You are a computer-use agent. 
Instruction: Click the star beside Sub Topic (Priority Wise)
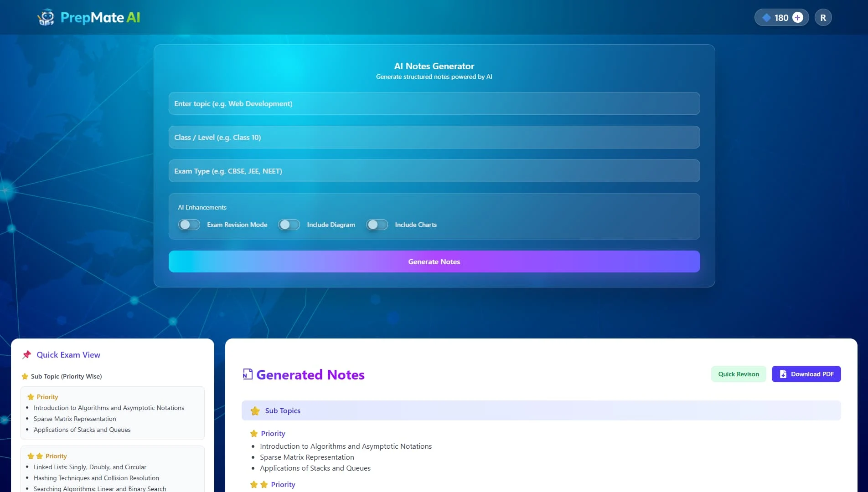coord(25,376)
